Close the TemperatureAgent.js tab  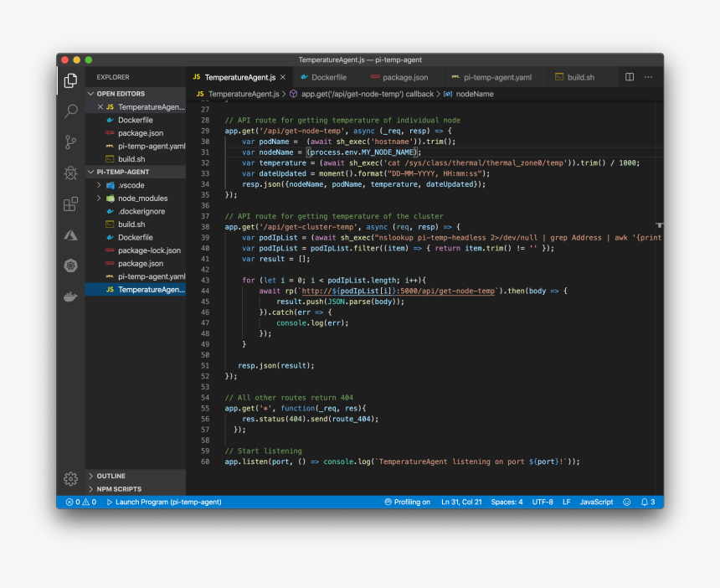coord(283,77)
